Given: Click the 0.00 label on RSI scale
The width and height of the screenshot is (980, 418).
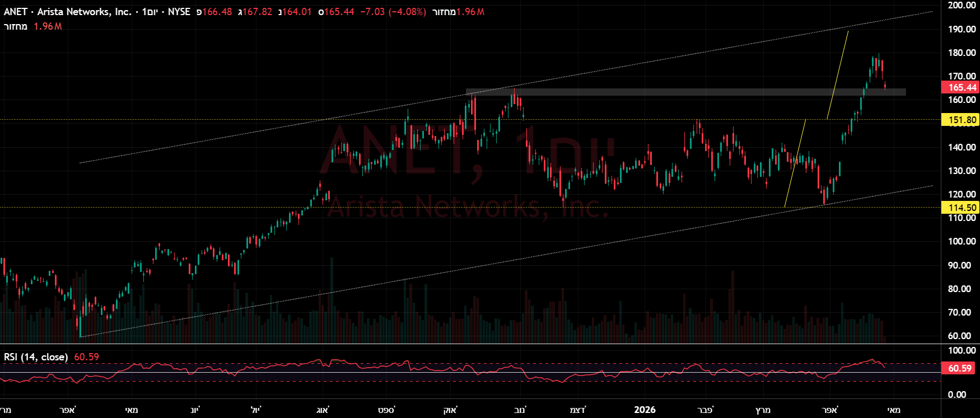Looking at the screenshot, I should point(957,394).
